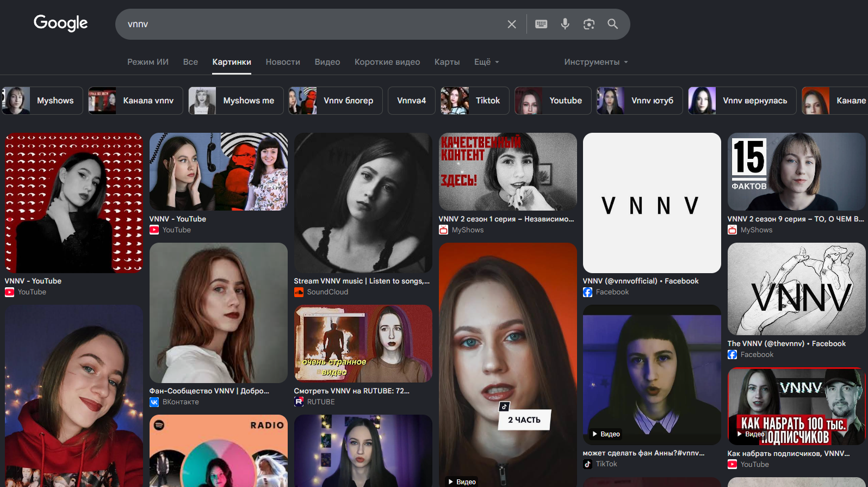Filter by the Vnnv блогер chip

tap(336, 101)
